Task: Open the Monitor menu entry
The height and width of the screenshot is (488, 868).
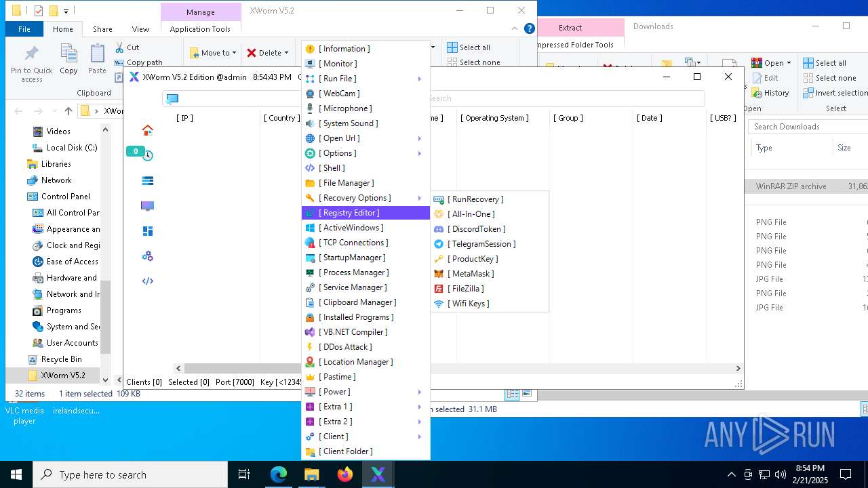Action: 366,64
